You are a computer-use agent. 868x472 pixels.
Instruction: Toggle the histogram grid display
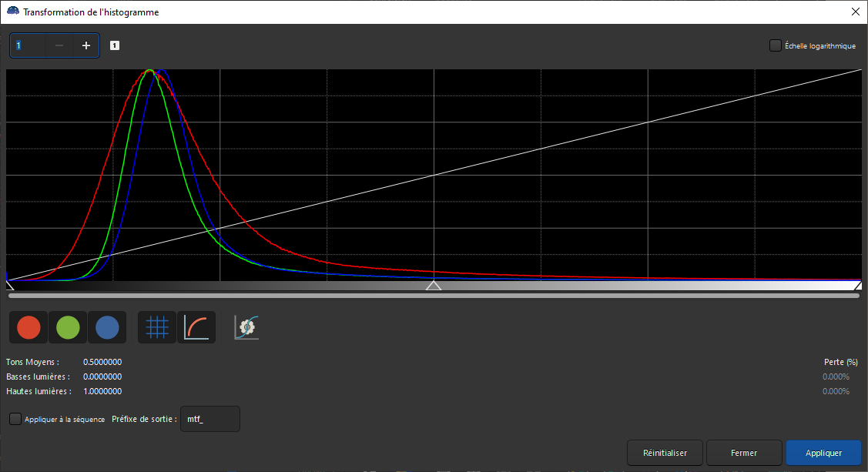[x=157, y=327]
